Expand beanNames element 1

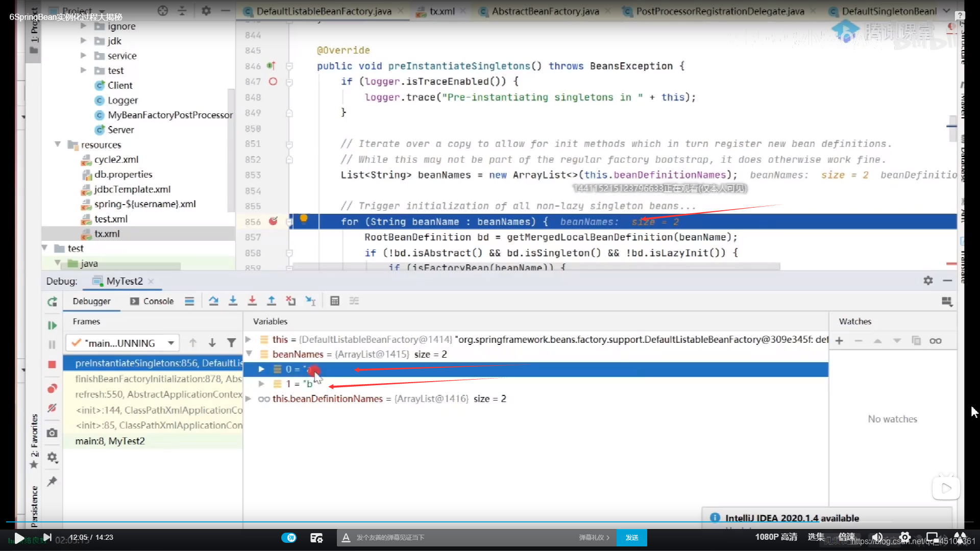point(261,384)
